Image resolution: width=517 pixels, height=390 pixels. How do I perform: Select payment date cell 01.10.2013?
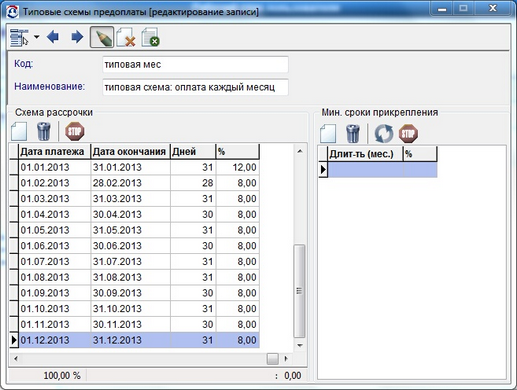point(55,308)
